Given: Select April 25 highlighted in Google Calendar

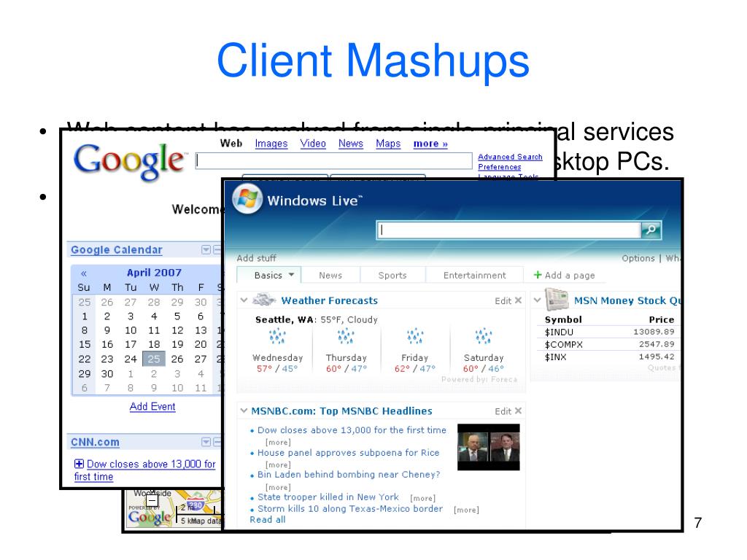Looking at the screenshot, I should 154,359.
